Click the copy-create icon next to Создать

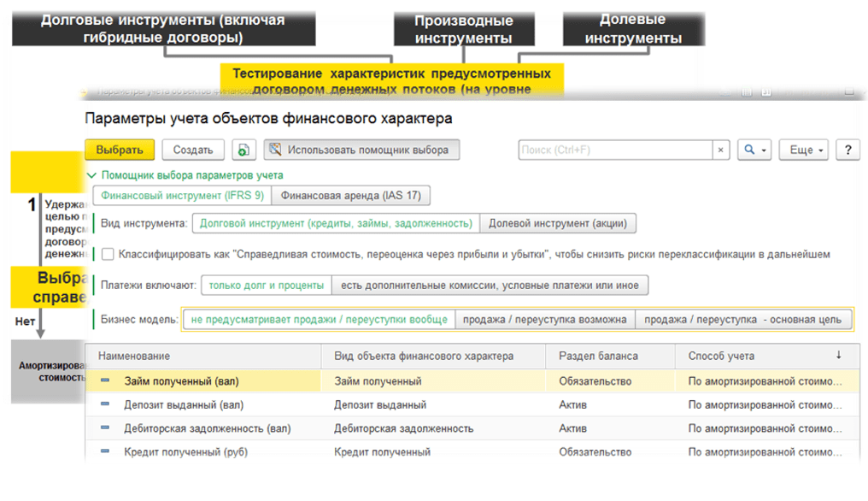pyautogui.click(x=243, y=150)
